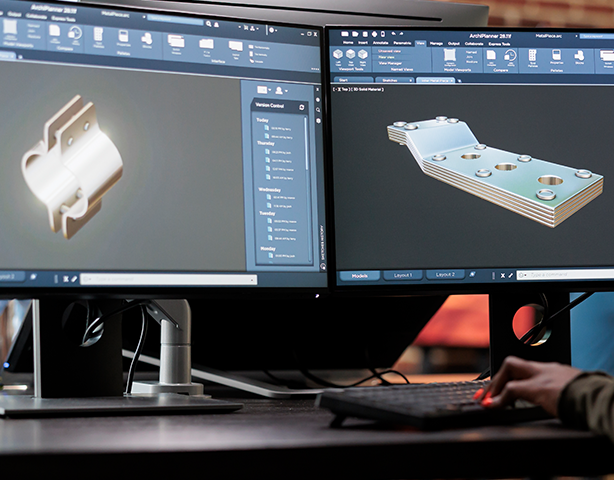The image size is (614, 480).
Task: Open Tool Palettes icon on left monitor
Action: point(98,34)
